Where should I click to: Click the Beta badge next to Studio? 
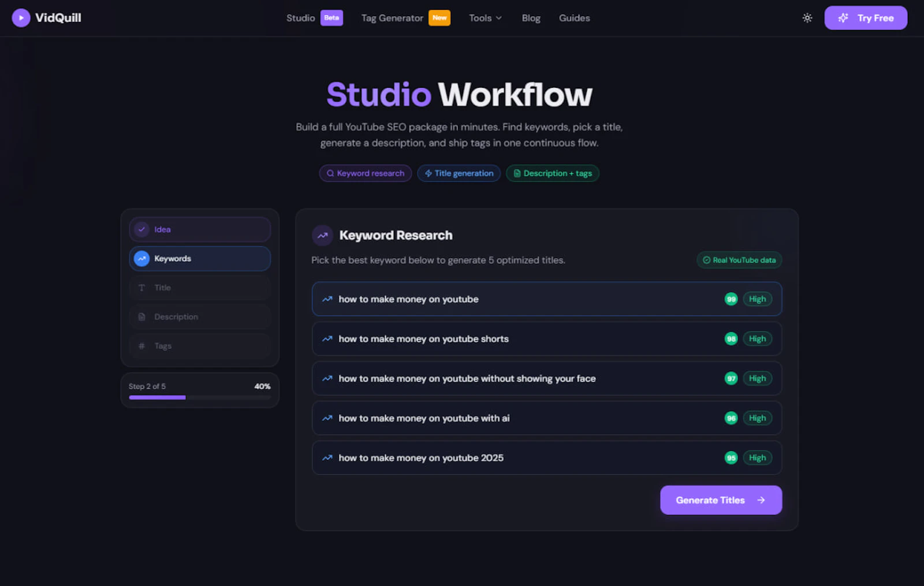[x=331, y=18]
